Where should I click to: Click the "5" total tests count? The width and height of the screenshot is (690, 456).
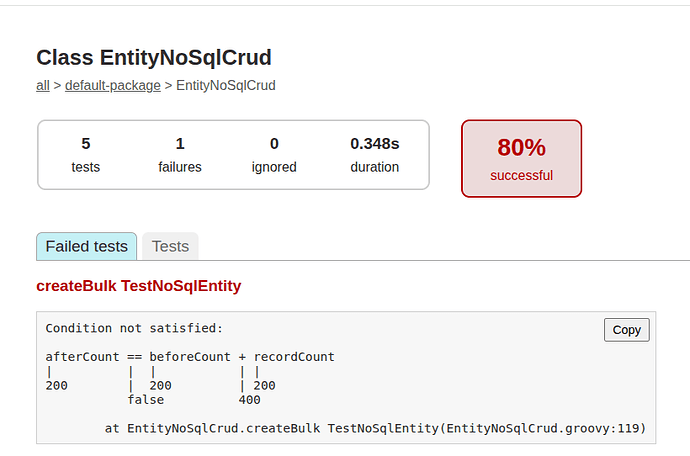(x=86, y=144)
